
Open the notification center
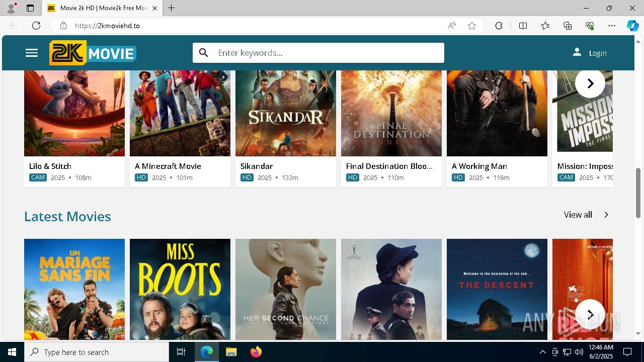[x=628, y=352]
